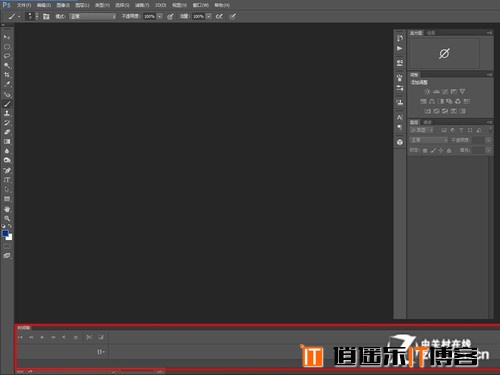Select the Zoom magnifier tool
500x375 pixels.
[7, 219]
